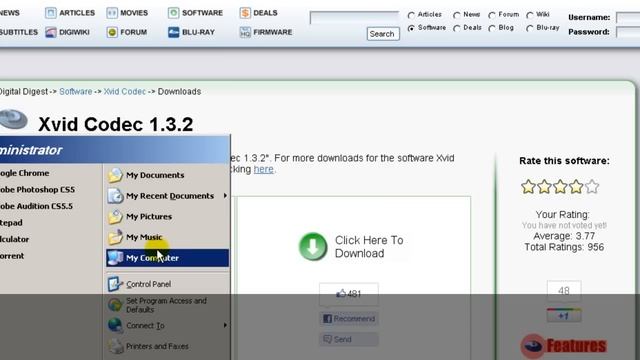Open Adobe Photoshop CS5 from Start menu
640x360 pixels.
click(38, 189)
